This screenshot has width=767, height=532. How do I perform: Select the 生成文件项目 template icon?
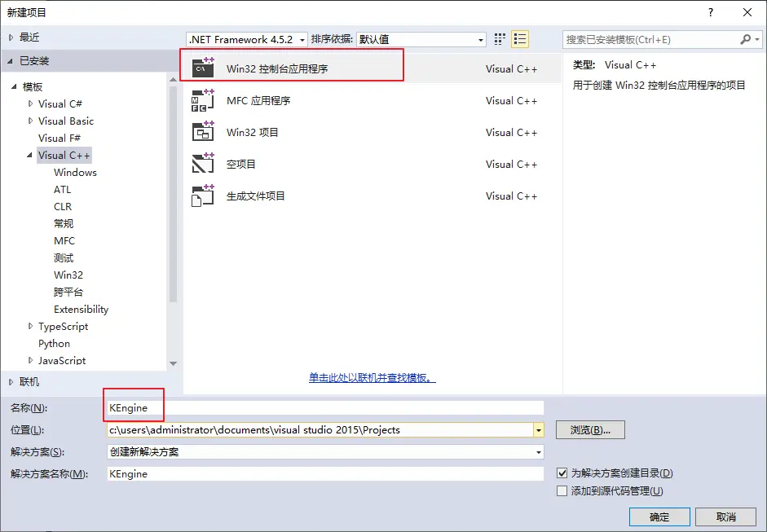click(203, 196)
